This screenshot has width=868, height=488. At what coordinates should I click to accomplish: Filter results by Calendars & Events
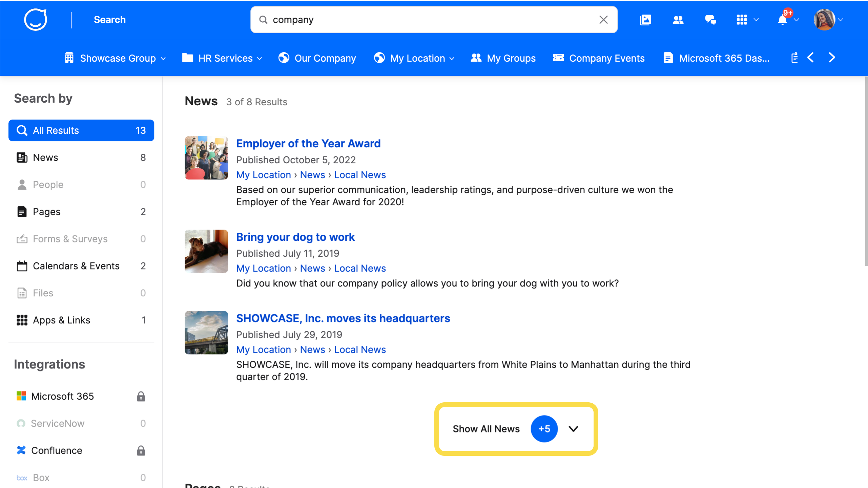tap(81, 266)
